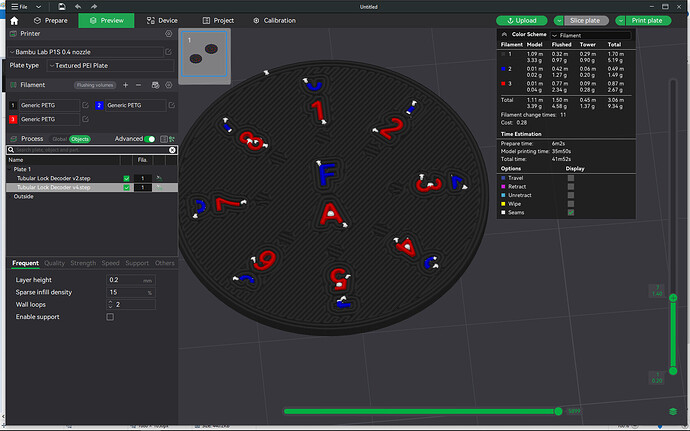690x431 pixels.
Task: Open the AMS filament sync icon
Action: tap(155, 85)
